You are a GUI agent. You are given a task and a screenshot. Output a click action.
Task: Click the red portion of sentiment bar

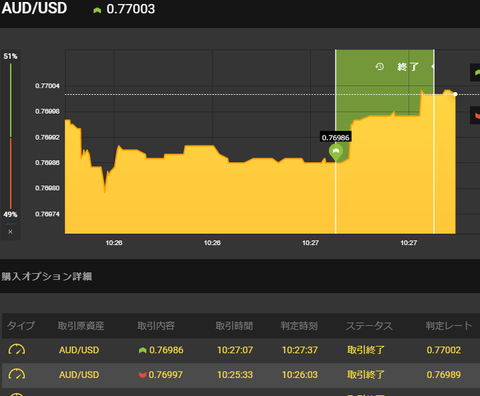(11, 173)
